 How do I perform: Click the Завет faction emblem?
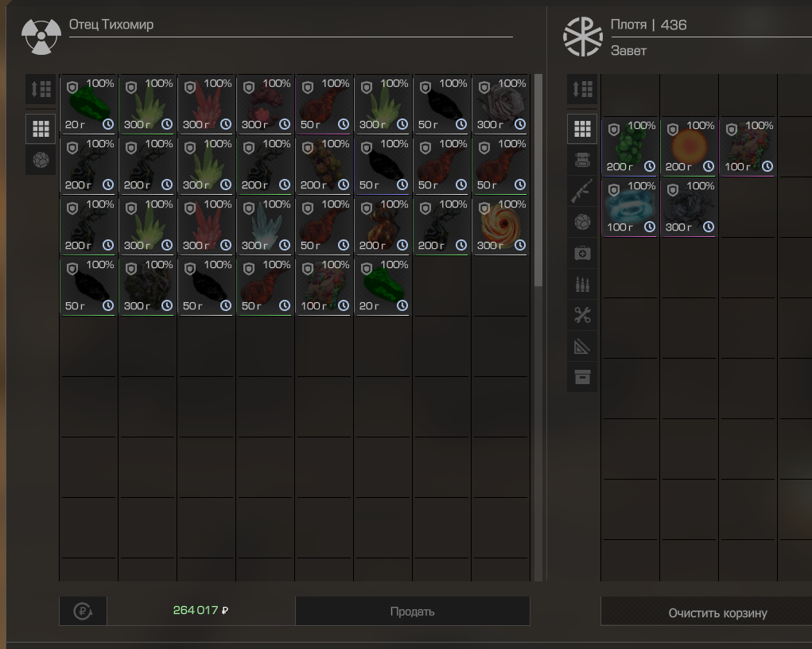(583, 37)
